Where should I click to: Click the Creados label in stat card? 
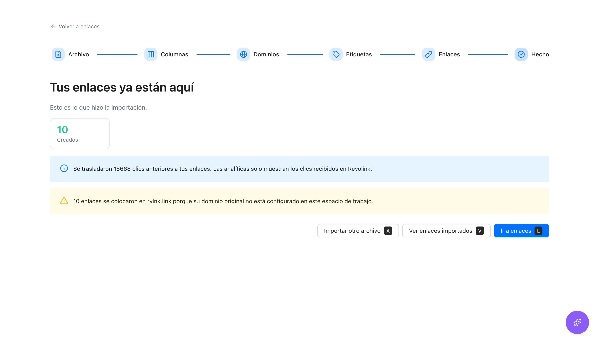click(x=67, y=140)
